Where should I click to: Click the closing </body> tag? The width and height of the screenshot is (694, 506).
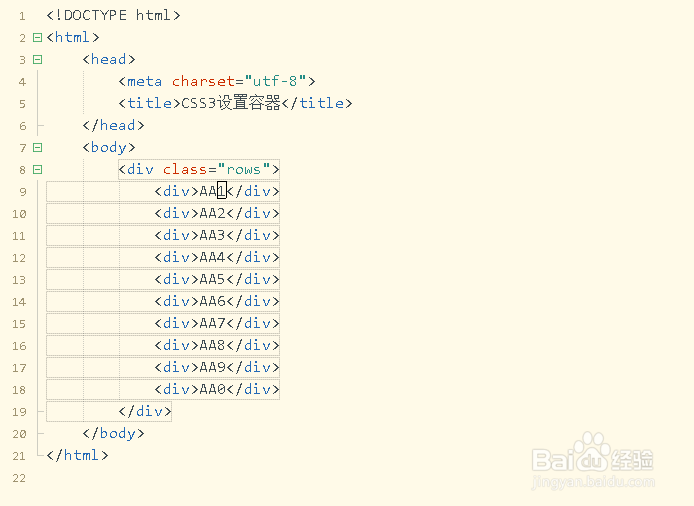[113, 434]
